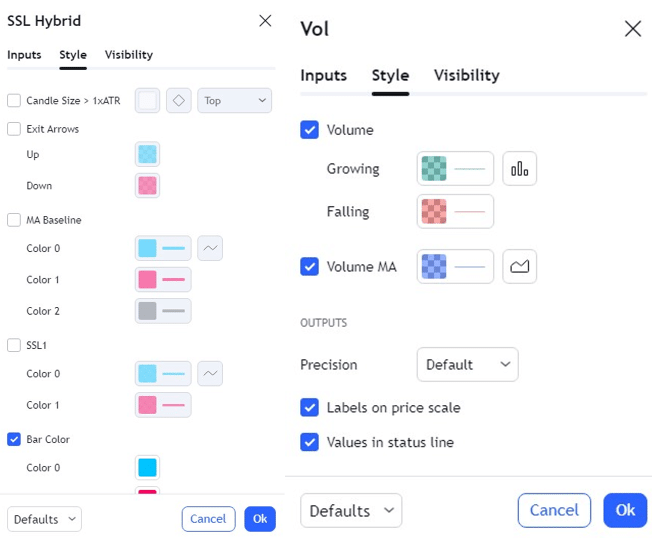Open Exit Arrows Down color swatch
652x538 pixels.
(147, 185)
